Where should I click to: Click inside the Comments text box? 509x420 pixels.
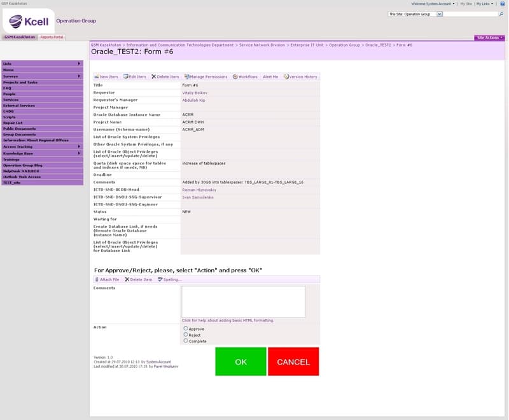pyautogui.click(x=244, y=302)
